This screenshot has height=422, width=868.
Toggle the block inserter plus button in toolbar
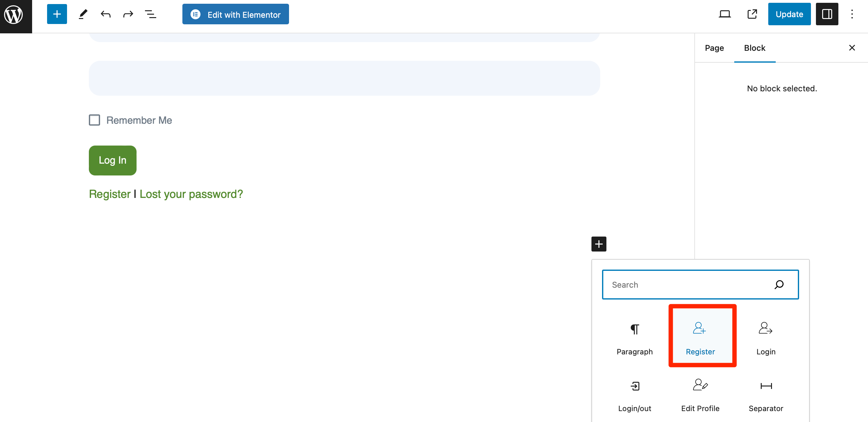tap(57, 14)
